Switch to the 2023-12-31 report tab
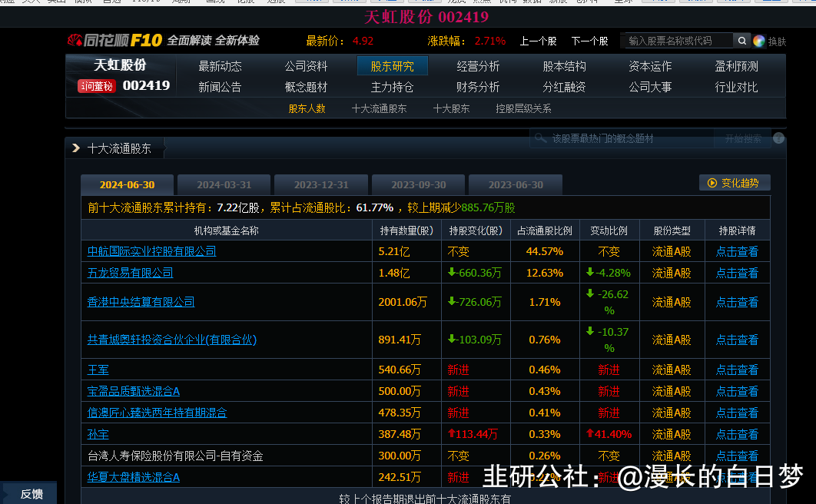 point(321,185)
